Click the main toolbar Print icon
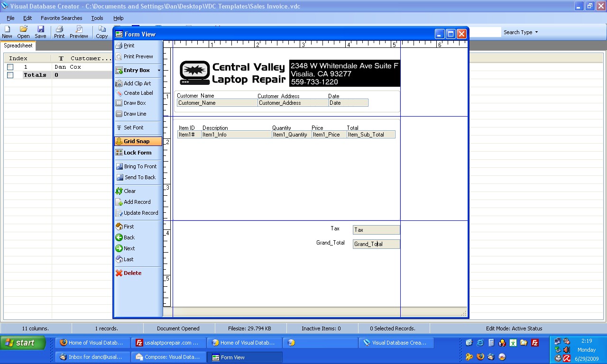 [59, 32]
